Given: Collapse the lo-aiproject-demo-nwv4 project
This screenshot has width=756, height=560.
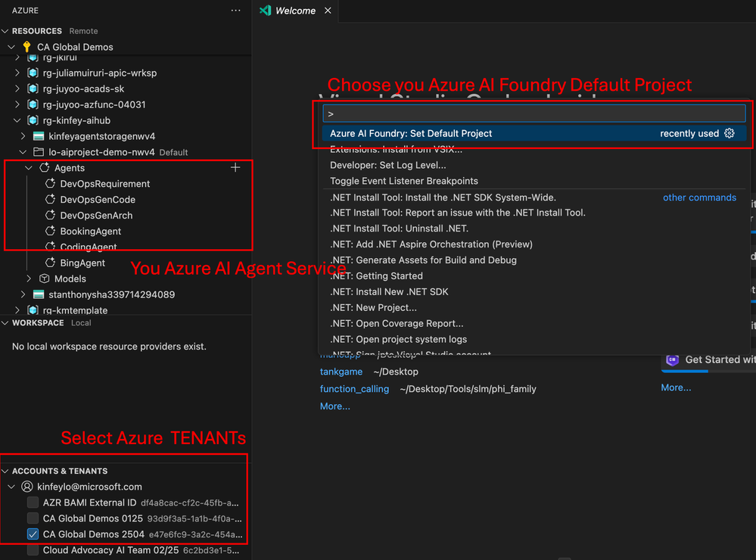Looking at the screenshot, I should [23, 152].
